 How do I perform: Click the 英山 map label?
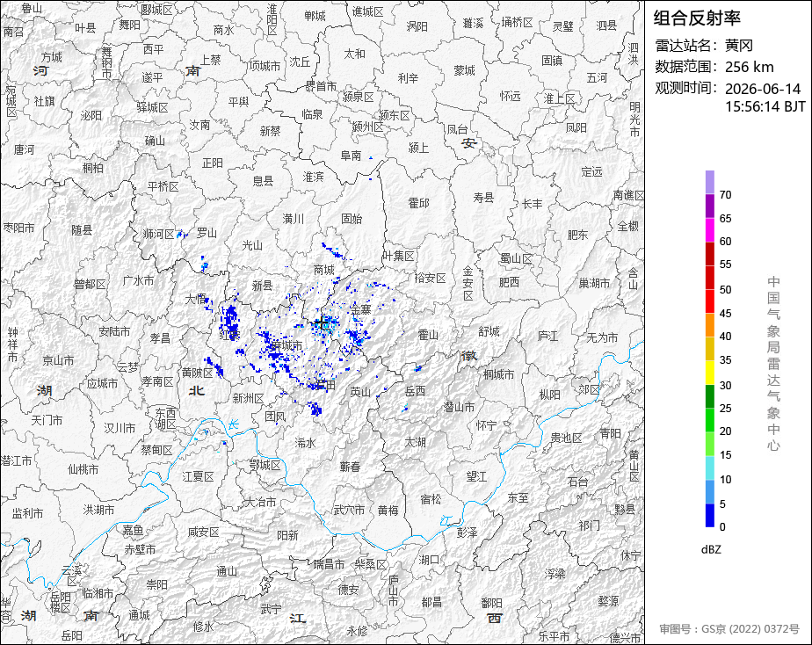click(360, 392)
